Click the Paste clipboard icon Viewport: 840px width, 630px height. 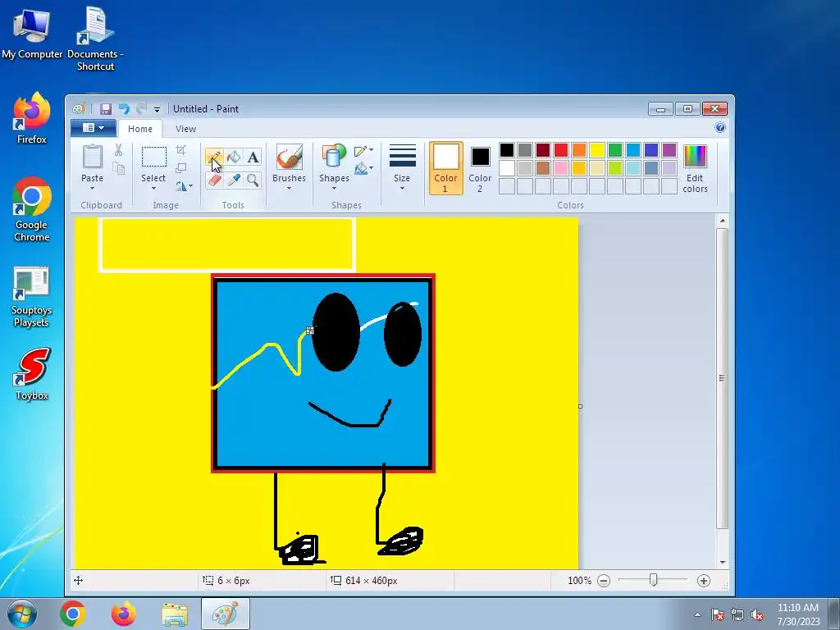tap(92, 157)
